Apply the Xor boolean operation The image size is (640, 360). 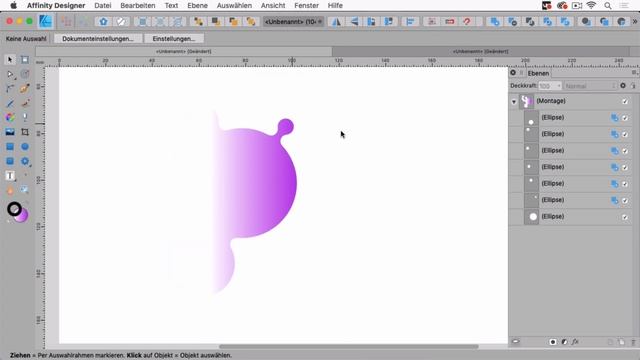pyautogui.click(x=547, y=22)
